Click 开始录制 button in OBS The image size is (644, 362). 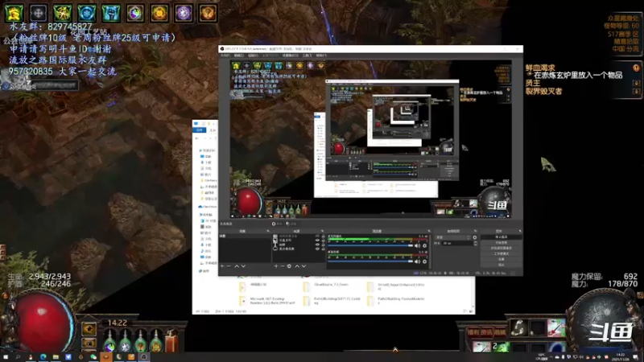coord(502,242)
